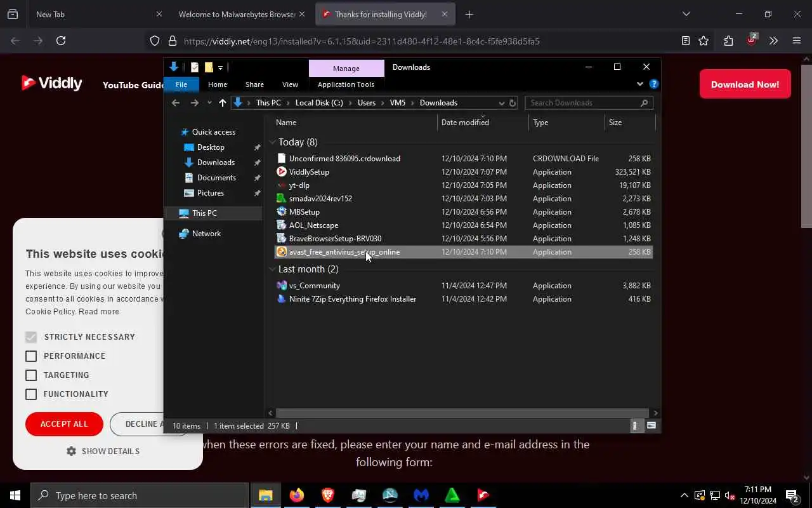Show more browser toolbar tools chevron

[773, 41]
